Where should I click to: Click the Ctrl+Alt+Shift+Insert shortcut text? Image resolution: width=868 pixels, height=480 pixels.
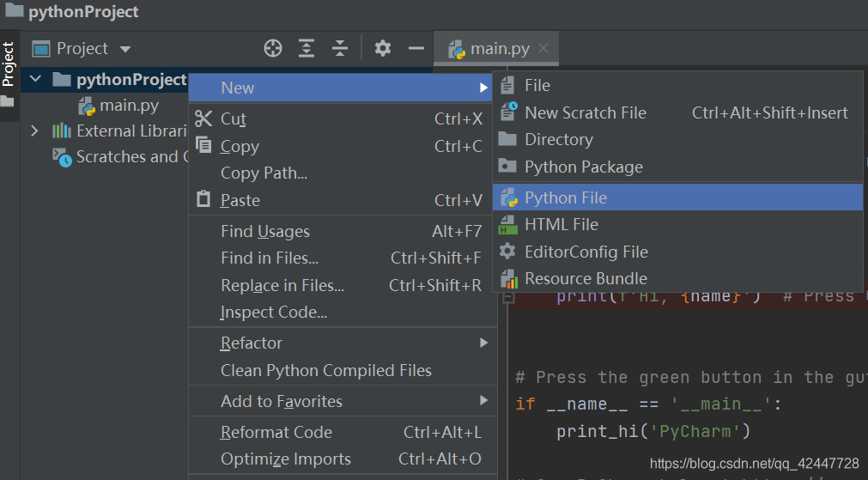click(770, 113)
